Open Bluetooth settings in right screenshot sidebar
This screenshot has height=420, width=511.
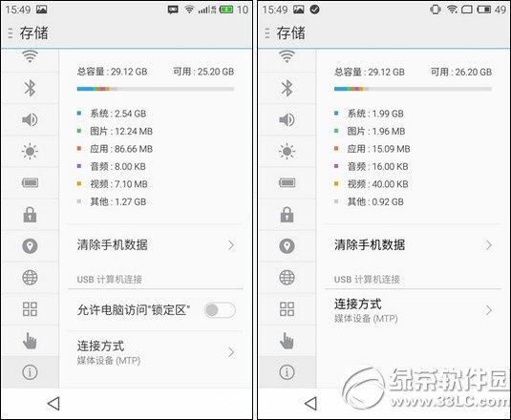point(287,88)
